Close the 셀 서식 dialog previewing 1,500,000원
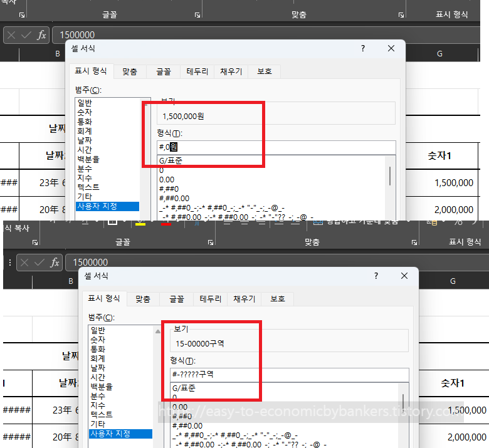 tap(391, 48)
